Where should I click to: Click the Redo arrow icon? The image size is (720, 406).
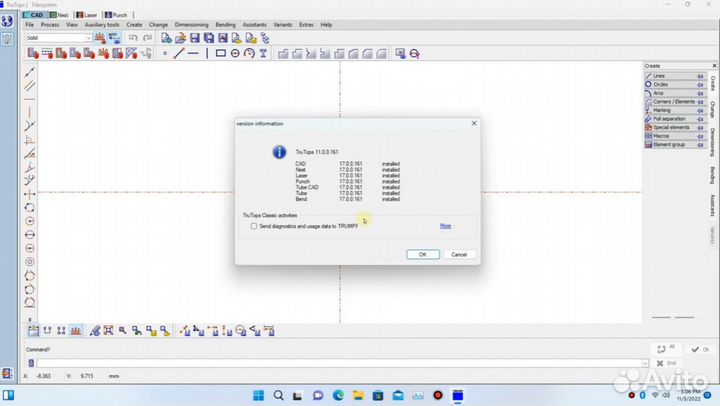point(147,38)
